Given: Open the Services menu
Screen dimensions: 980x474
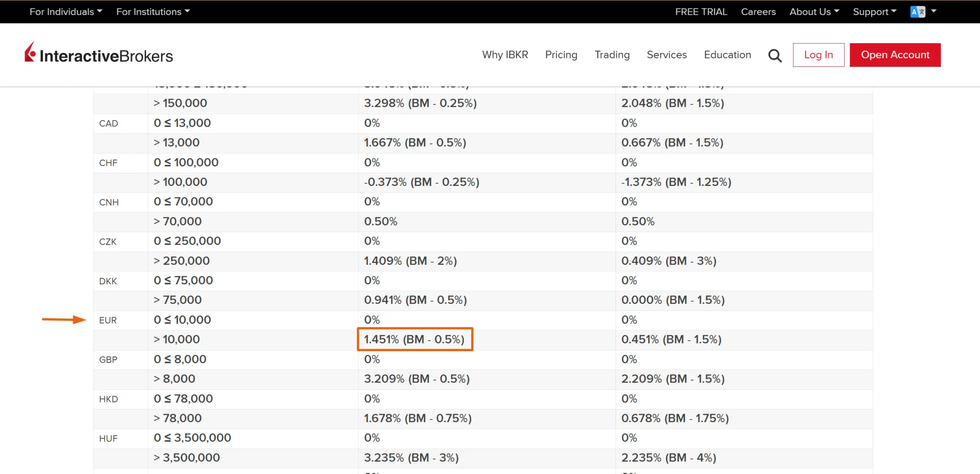Looking at the screenshot, I should coord(666,55).
